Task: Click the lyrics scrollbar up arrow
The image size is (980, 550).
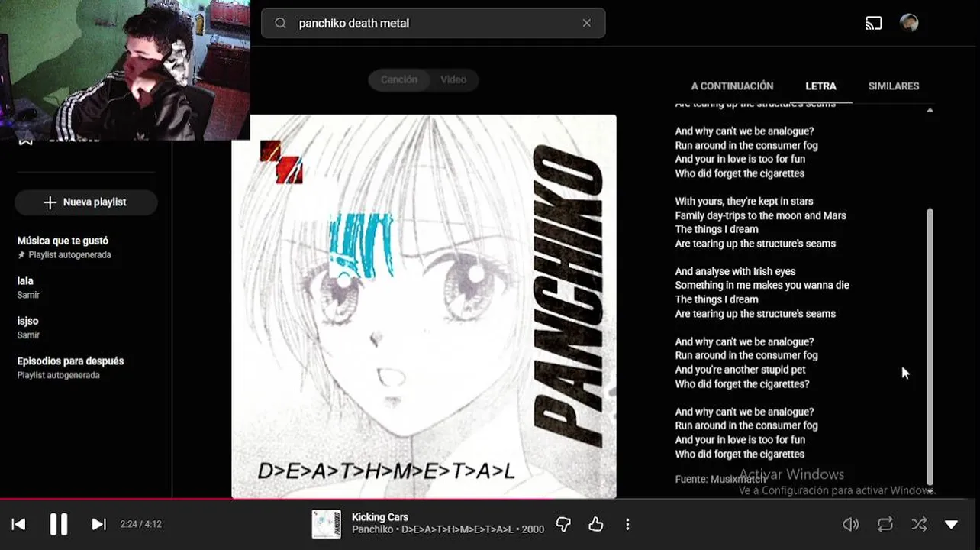Action: pos(930,111)
